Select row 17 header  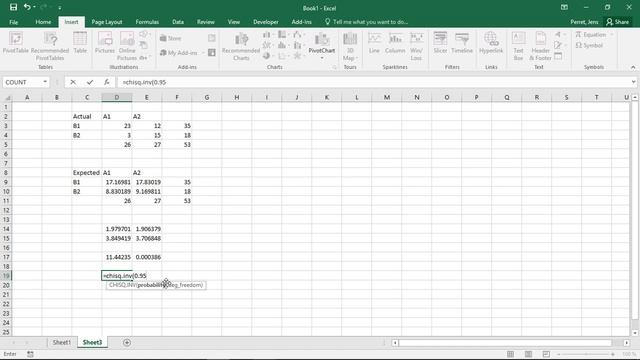pyautogui.click(x=6, y=257)
